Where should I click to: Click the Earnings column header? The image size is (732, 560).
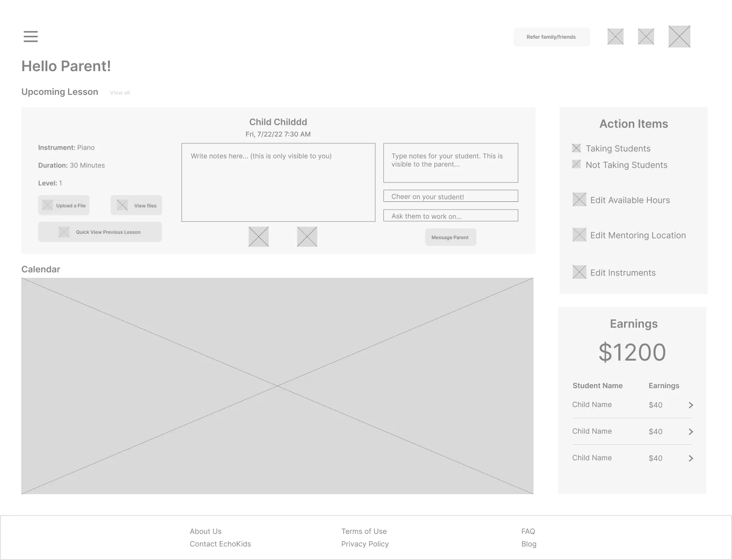(x=664, y=386)
